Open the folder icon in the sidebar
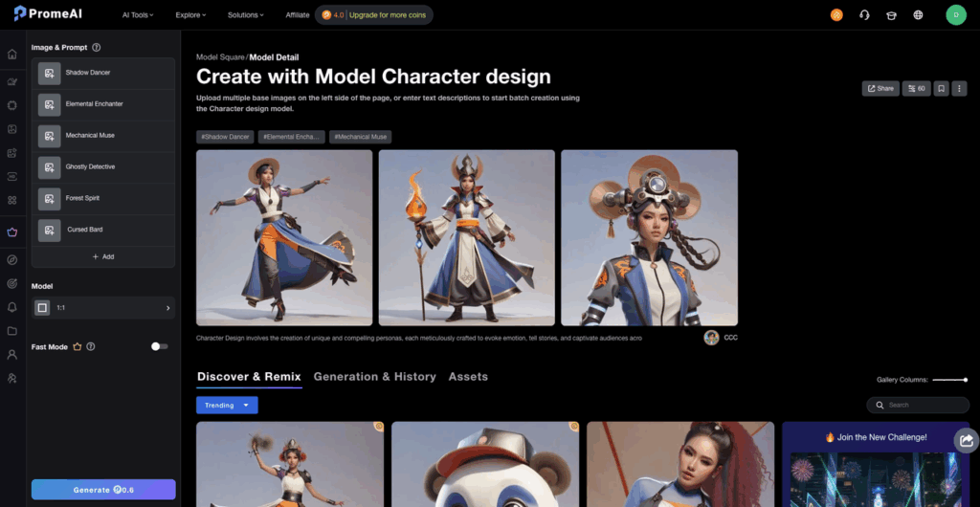The height and width of the screenshot is (507, 980). 11,330
